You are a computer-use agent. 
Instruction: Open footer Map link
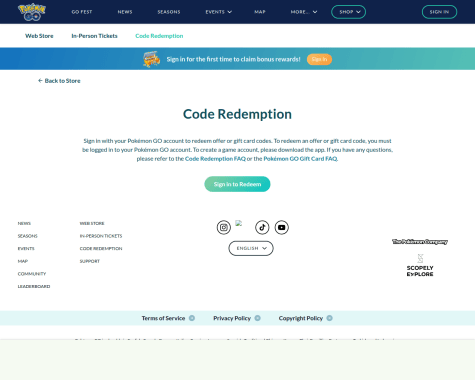coord(23,261)
